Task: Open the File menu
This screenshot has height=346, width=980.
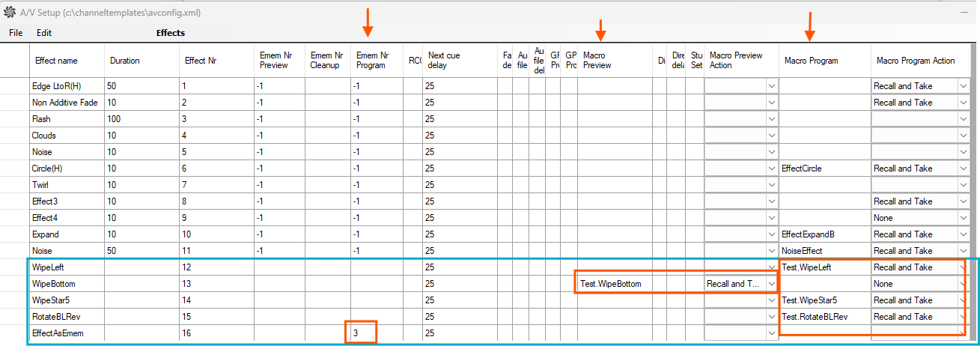Action: [16, 33]
